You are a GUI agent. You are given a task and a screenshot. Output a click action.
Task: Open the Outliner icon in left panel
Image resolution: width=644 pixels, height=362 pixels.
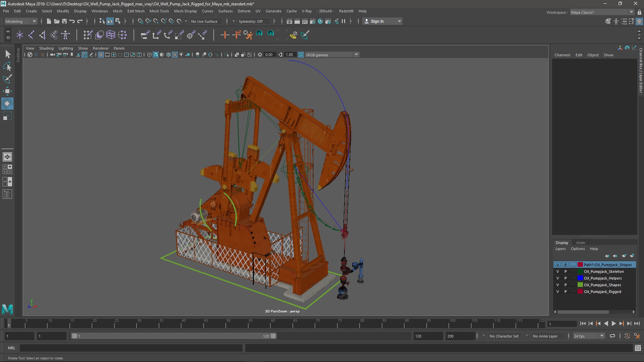(x=7, y=194)
